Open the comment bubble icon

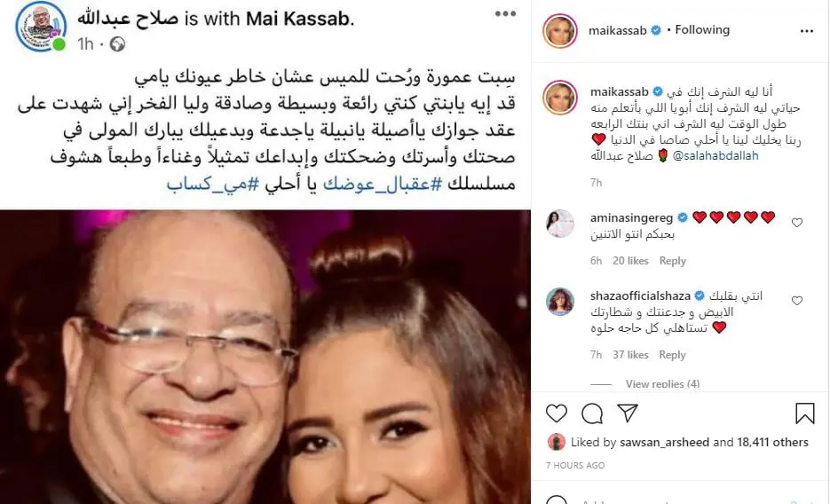(x=592, y=413)
